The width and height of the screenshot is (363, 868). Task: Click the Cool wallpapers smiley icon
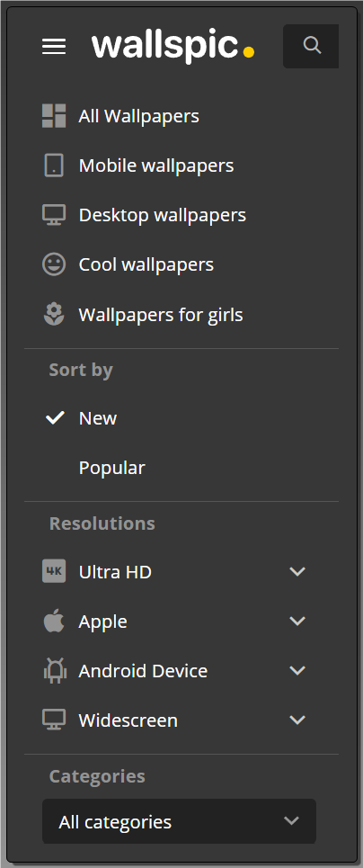click(54, 264)
